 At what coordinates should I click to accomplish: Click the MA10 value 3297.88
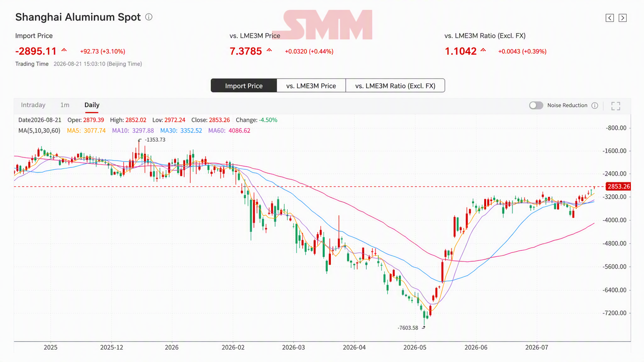pos(143,130)
